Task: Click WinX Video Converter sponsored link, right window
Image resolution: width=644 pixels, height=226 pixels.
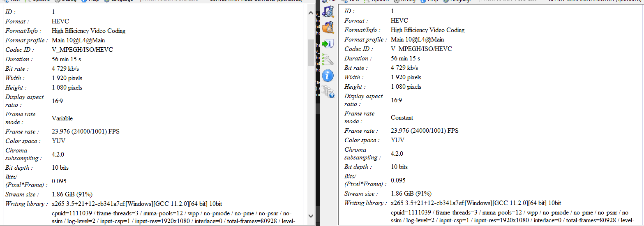Action: [x=596, y=1]
